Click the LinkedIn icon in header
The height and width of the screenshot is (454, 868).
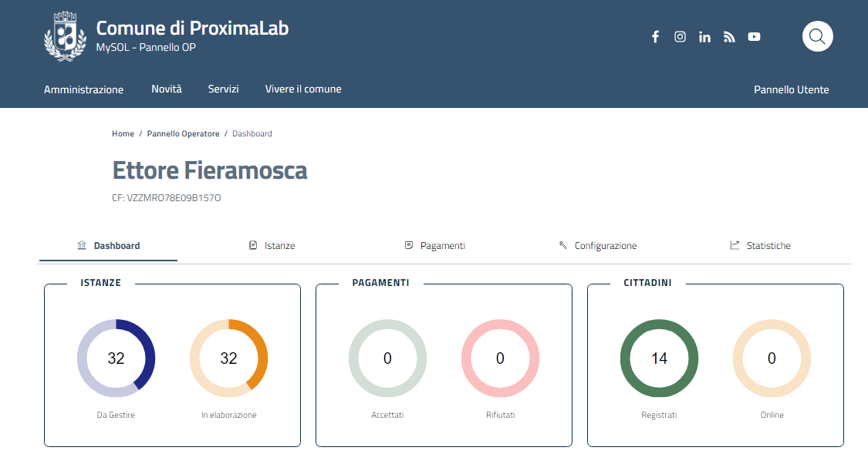pos(704,37)
